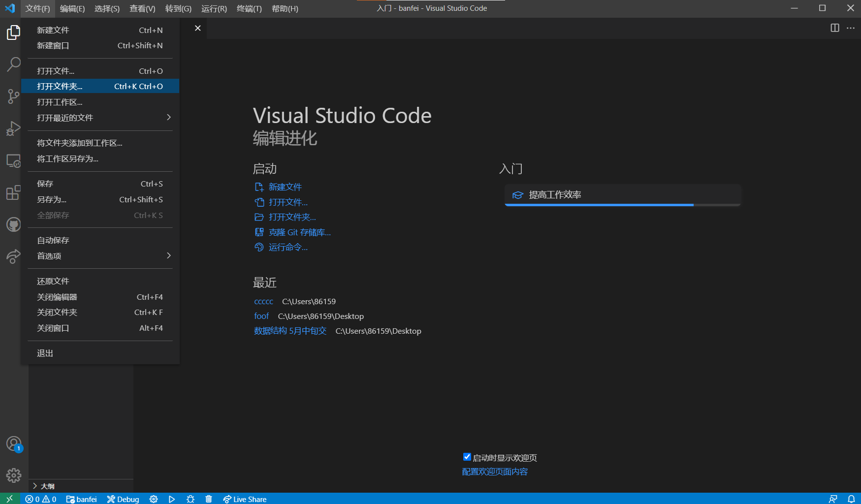Open the 转到(G) menu
Image resolution: width=861 pixels, height=504 pixels.
(178, 8)
